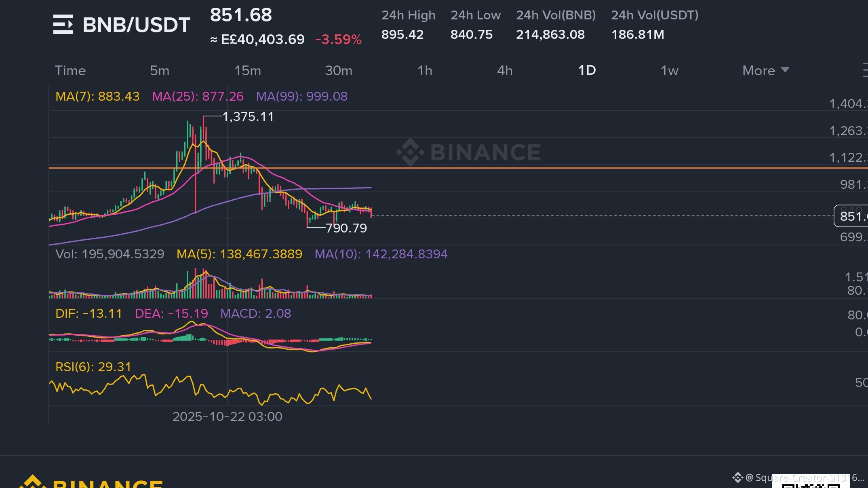Select the 1w timeframe tab
Screen dimensions: 868x488
[669, 71]
